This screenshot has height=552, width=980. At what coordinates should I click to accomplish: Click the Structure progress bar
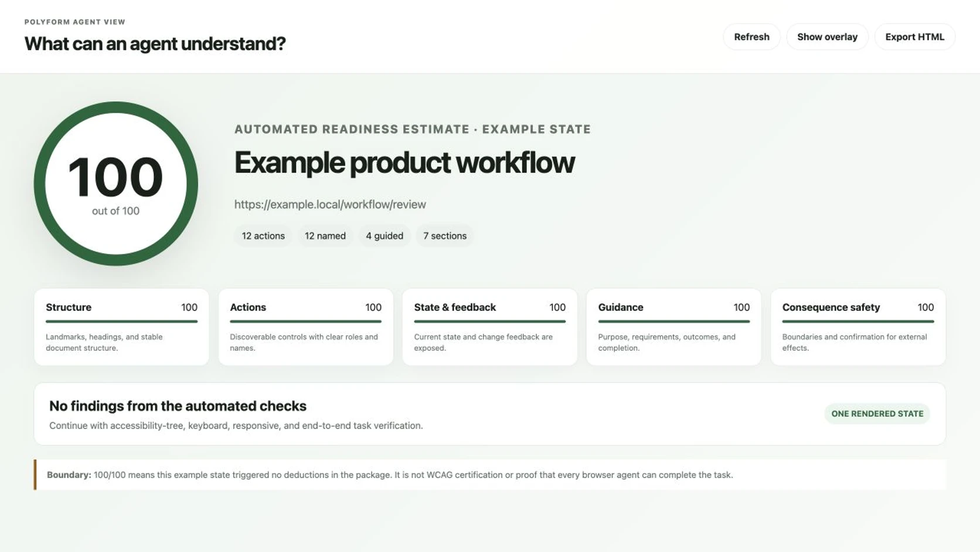[x=121, y=321]
